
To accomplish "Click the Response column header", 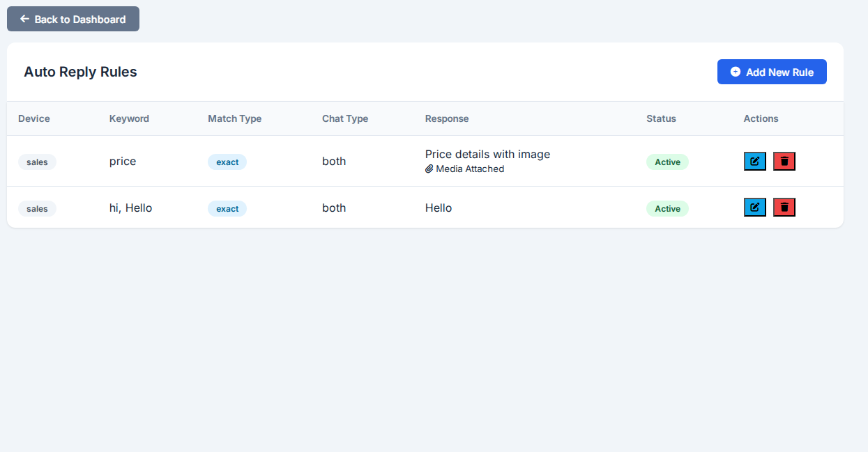I will tap(447, 118).
